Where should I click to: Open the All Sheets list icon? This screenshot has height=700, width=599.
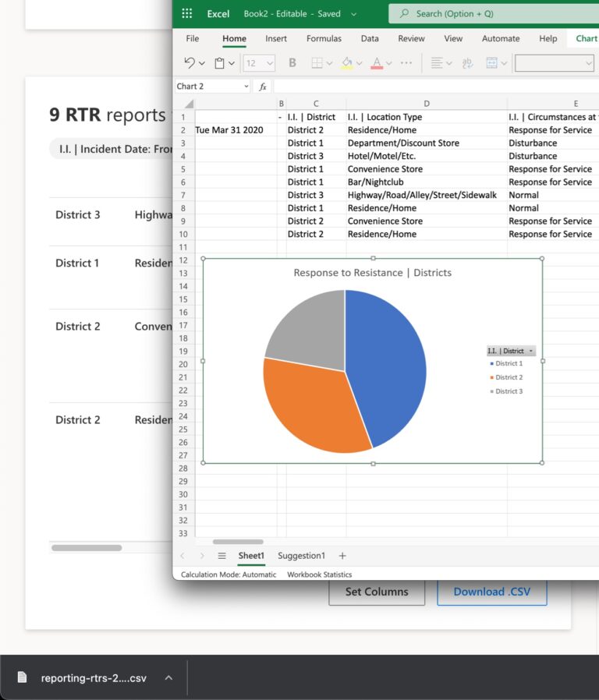pyautogui.click(x=222, y=556)
